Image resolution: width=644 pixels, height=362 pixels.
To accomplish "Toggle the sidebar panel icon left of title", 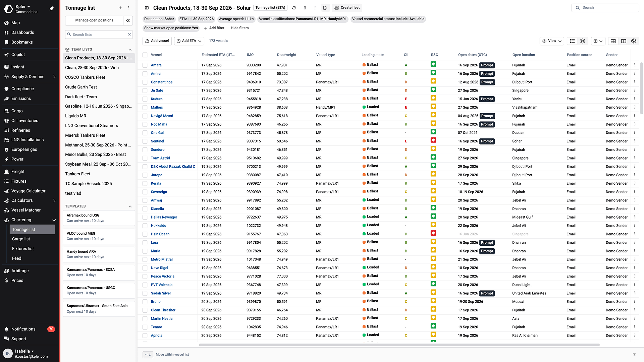I will [x=147, y=8].
